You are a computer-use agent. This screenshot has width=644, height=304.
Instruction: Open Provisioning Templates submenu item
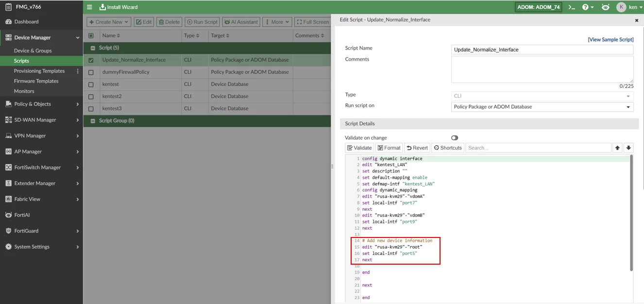pos(39,71)
